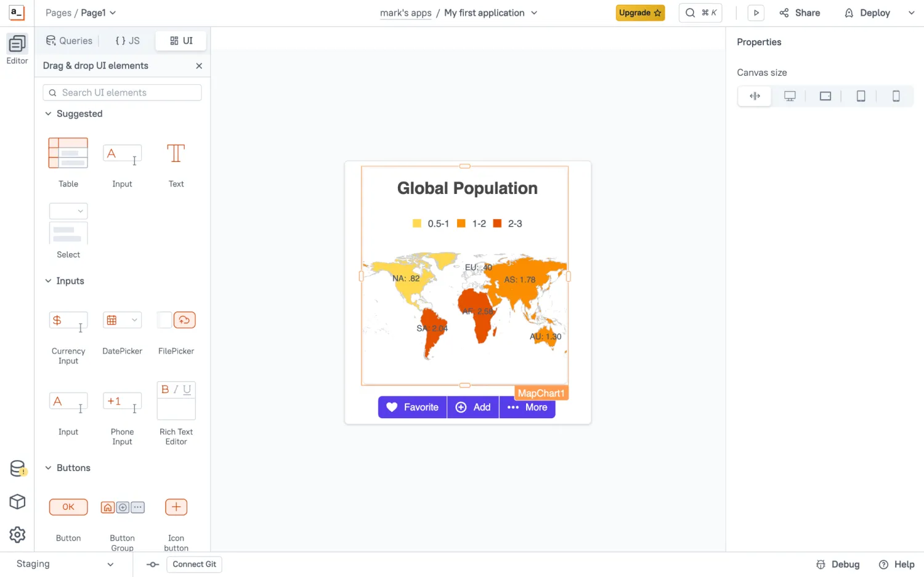Select the suggested Input widget icon
924x577 pixels.
coord(122,153)
